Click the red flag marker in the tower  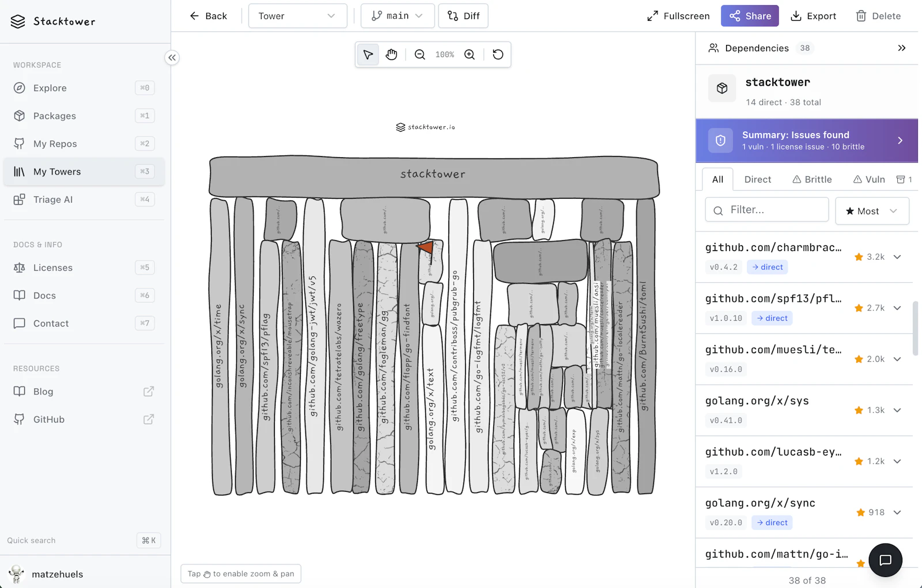pos(426,248)
